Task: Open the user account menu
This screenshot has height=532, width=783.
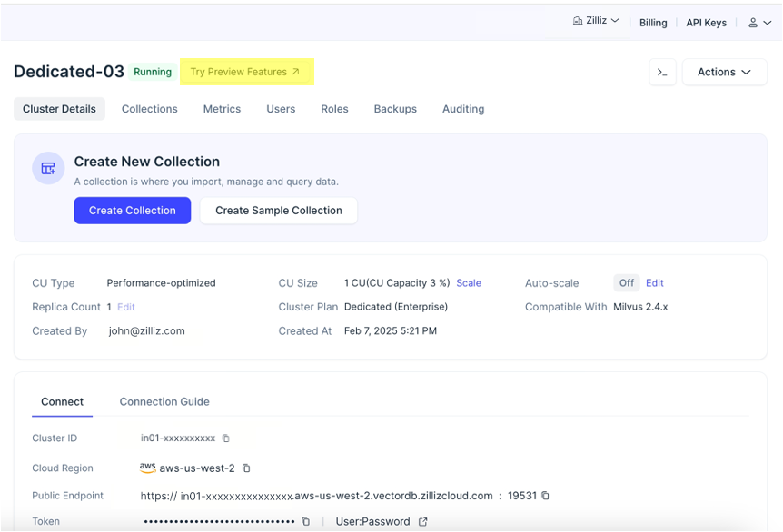Action: pos(758,23)
